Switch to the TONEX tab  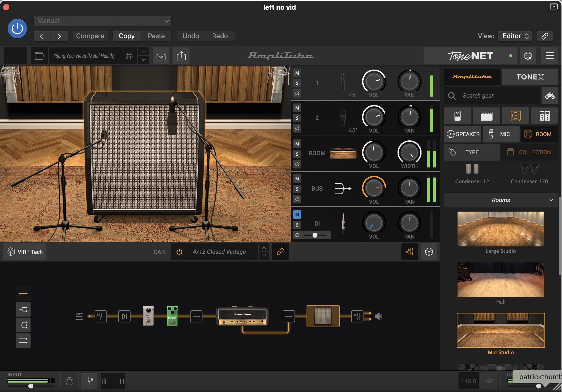(x=530, y=77)
